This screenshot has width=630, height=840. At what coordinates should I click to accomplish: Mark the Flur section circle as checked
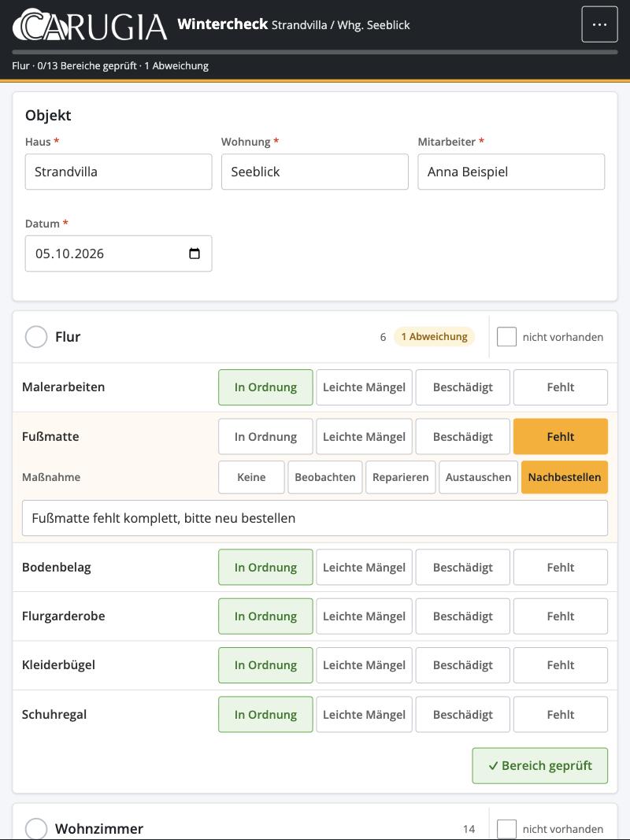[x=36, y=337]
